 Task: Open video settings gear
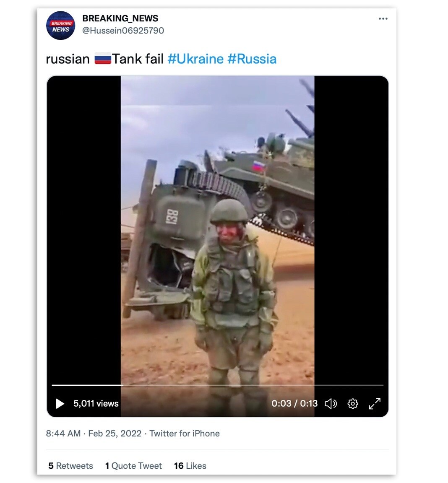click(353, 403)
